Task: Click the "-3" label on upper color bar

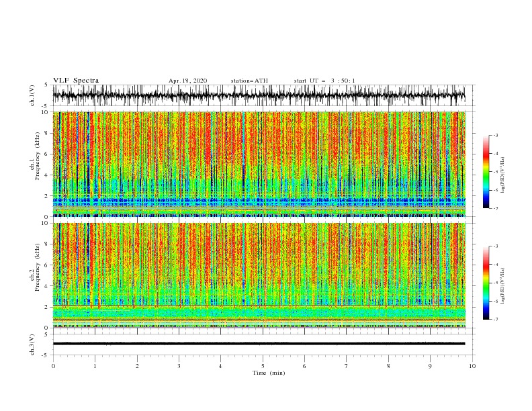Action: pos(496,135)
